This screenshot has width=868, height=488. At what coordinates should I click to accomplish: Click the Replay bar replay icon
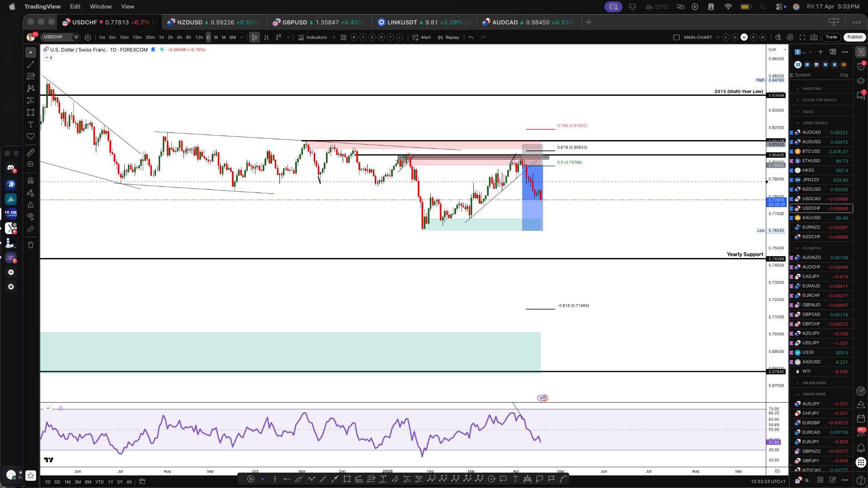coord(448,38)
